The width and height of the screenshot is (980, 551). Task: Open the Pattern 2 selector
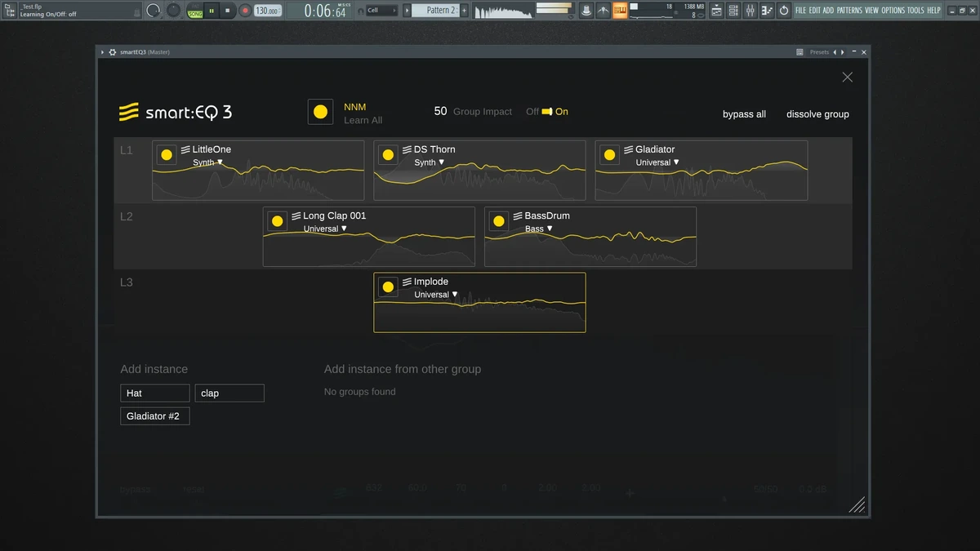pos(435,11)
